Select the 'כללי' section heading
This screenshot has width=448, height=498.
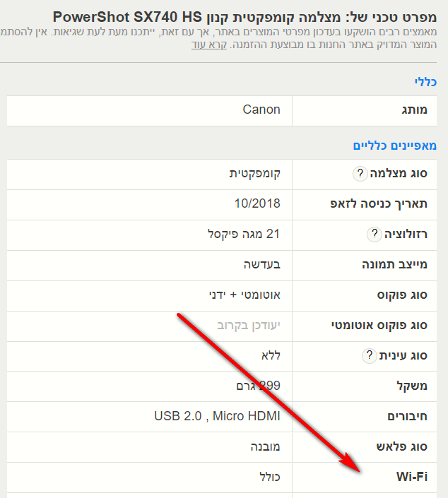click(x=425, y=82)
